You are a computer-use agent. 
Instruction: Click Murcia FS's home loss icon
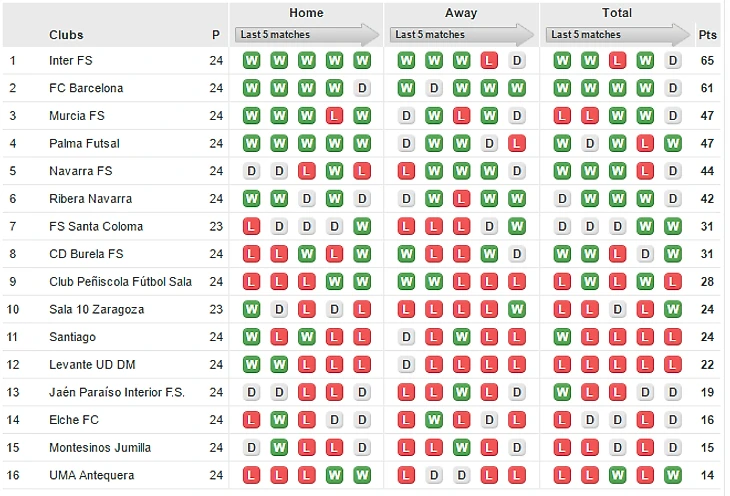(334, 116)
